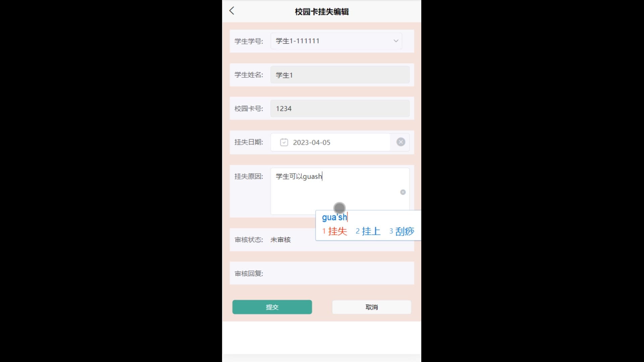Click the gua'sh pinyin composition text
The image size is (644, 362).
click(x=334, y=217)
